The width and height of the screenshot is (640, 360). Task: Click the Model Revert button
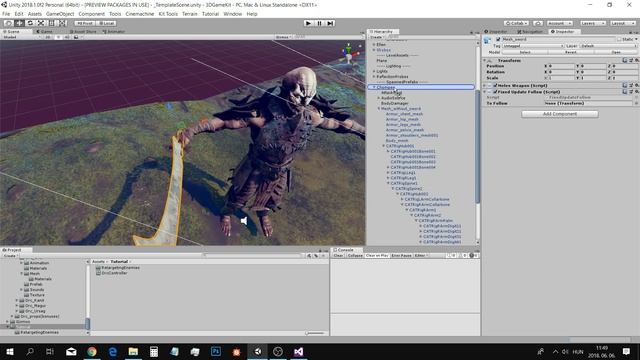(571, 52)
